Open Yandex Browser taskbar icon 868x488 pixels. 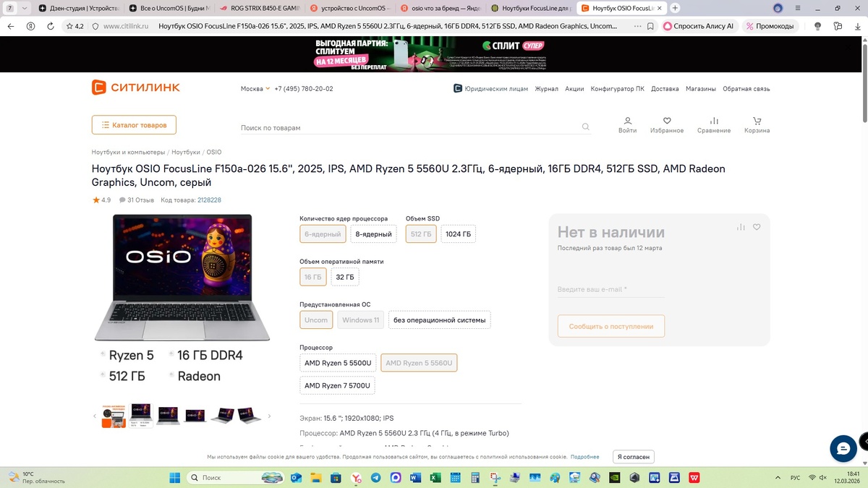coord(356,478)
